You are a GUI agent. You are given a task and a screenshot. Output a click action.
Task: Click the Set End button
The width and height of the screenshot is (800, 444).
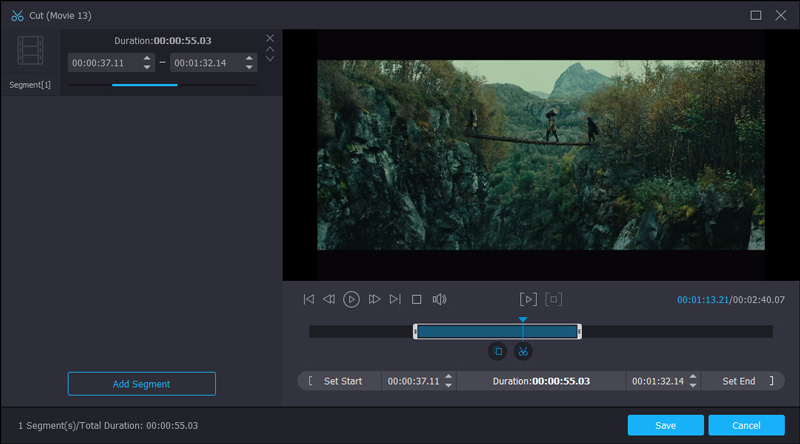739,381
